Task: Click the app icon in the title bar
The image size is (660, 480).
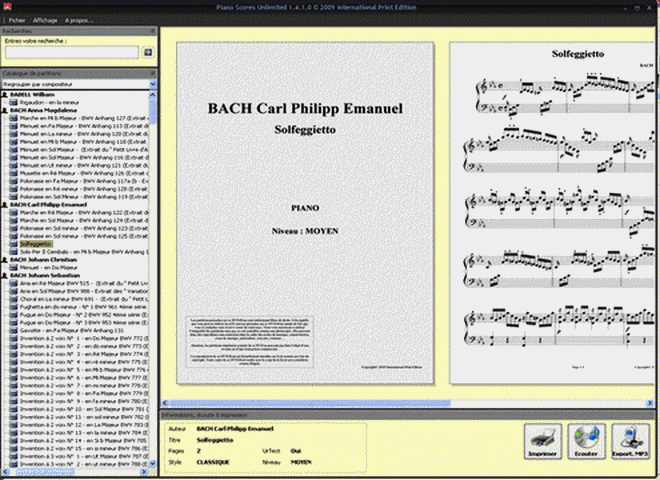Action: pos(7,6)
